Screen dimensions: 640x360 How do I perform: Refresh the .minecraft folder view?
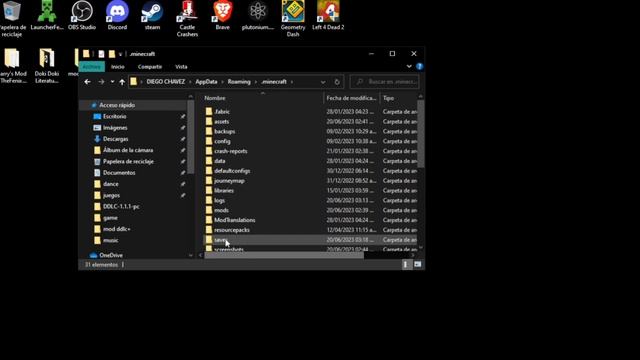click(337, 82)
